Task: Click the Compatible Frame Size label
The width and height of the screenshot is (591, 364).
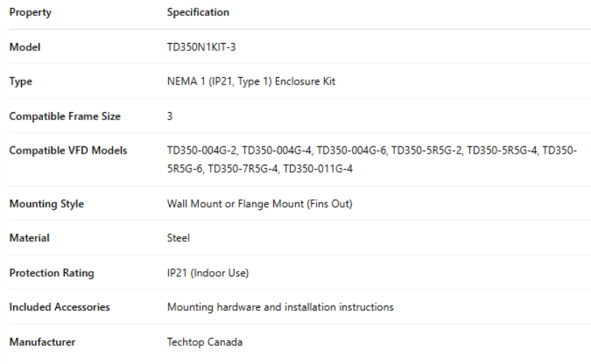Action: (x=65, y=116)
